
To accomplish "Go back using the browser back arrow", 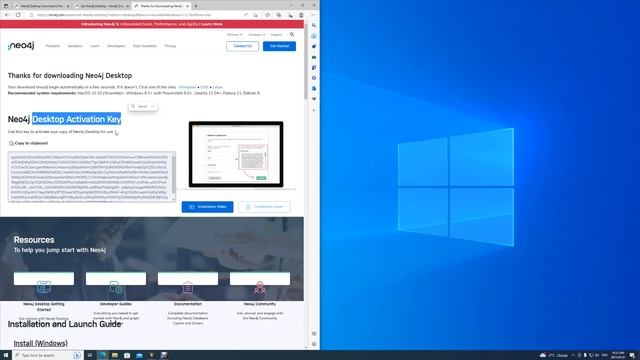I will click(7, 15).
